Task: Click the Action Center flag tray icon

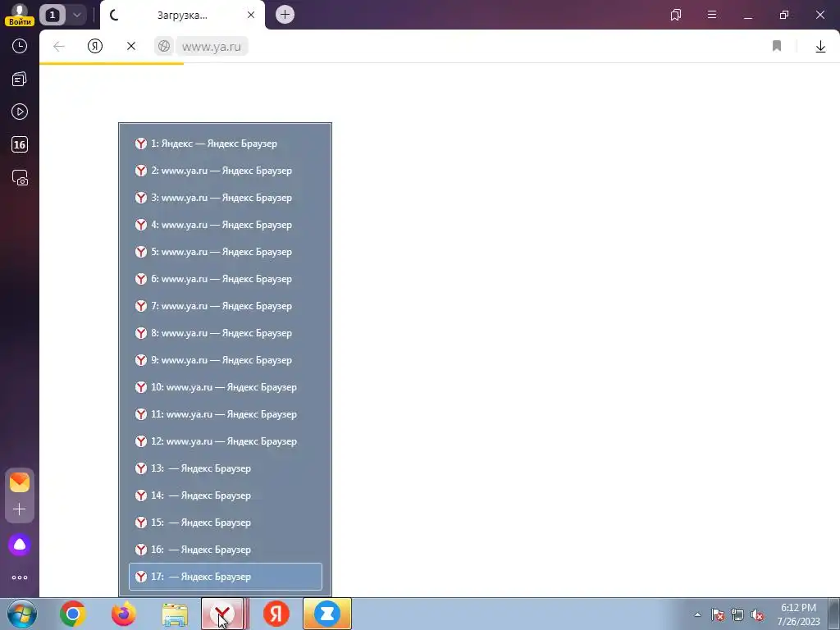Action: click(x=718, y=615)
